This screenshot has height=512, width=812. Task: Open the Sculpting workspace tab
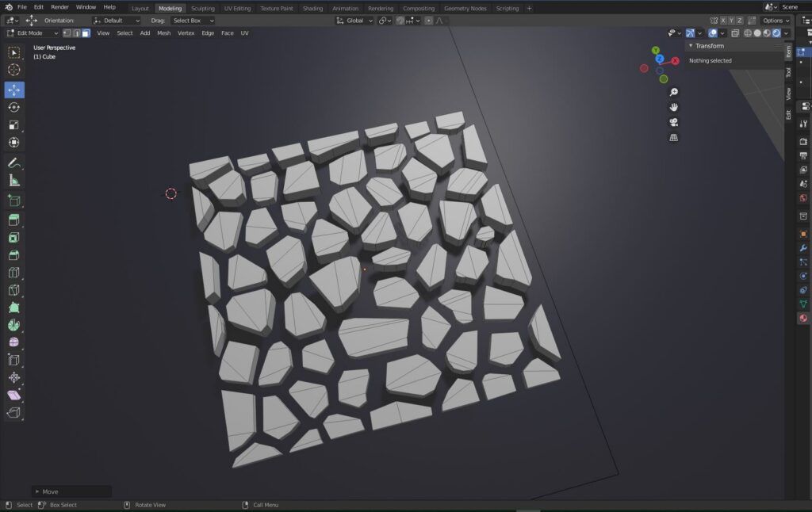pyautogui.click(x=202, y=8)
